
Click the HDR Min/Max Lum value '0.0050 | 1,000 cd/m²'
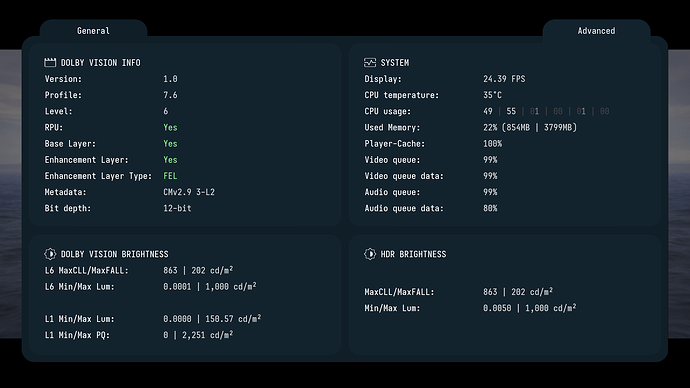[x=530, y=308]
